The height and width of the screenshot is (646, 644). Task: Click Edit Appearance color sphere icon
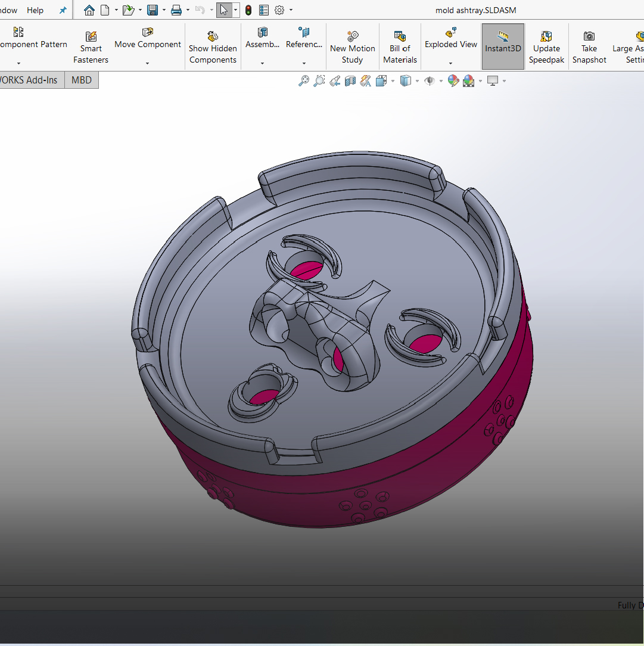453,81
